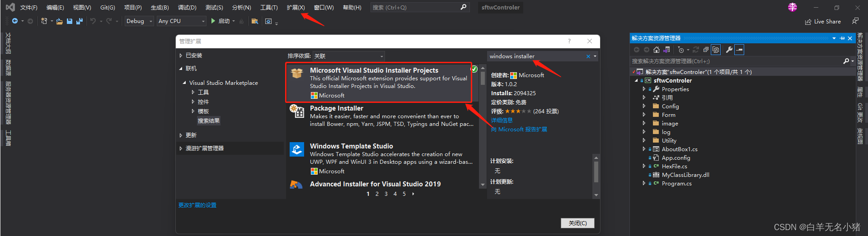The height and width of the screenshot is (236, 868).
Task: Open Properties wrench icon in Solution Explorer
Action: pyautogui.click(x=729, y=50)
